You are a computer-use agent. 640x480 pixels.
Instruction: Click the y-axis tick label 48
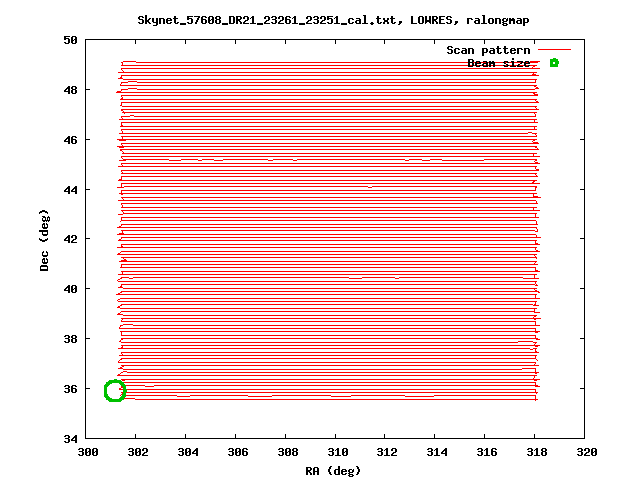[x=70, y=90]
